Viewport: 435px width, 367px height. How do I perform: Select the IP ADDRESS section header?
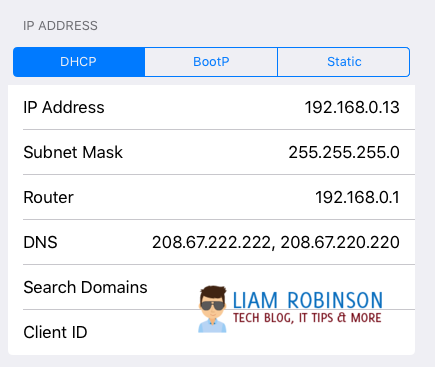pos(60,26)
